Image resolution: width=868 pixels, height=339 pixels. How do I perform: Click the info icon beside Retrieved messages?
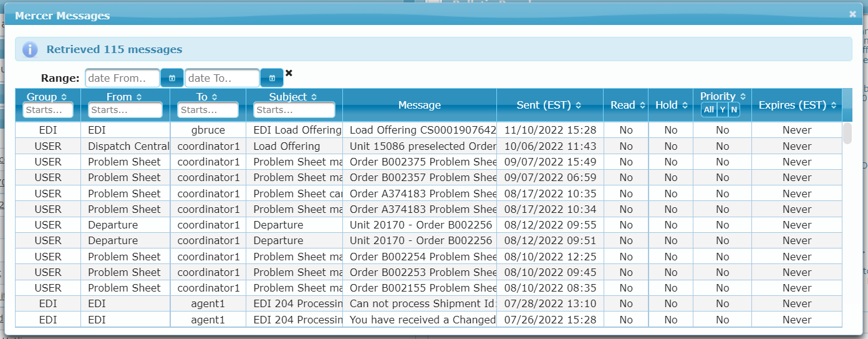30,49
